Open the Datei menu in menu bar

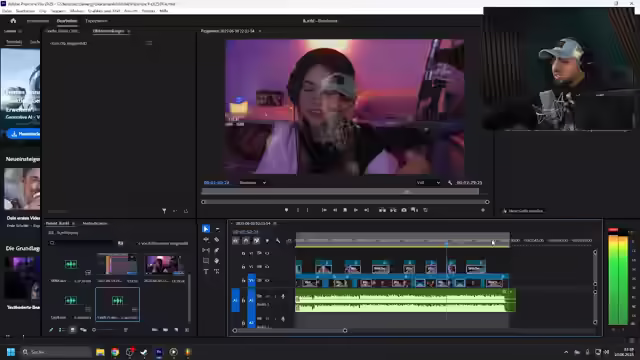pyautogui.click(x=7, y=11)
